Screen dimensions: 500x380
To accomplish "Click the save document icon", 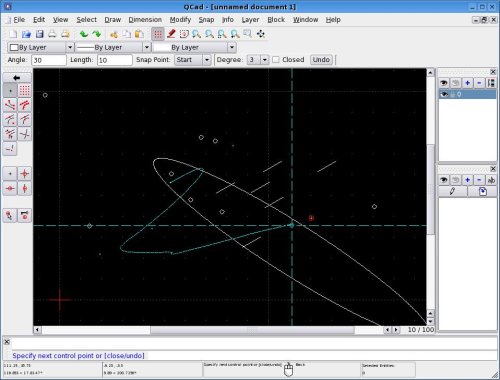I will click(x=39, y=34).
